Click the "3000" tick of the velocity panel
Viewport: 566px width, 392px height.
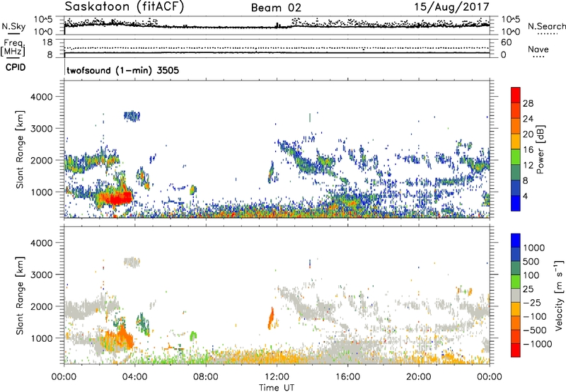42,275
